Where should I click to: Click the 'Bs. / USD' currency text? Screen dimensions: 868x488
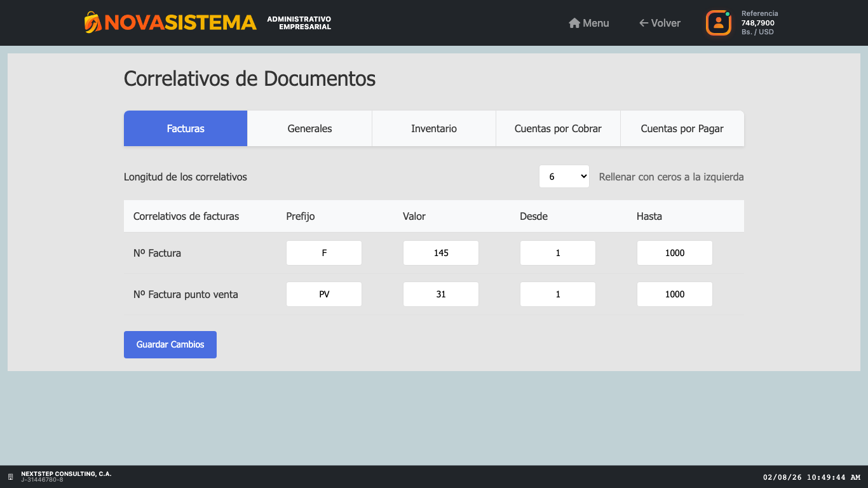[757, 32]
